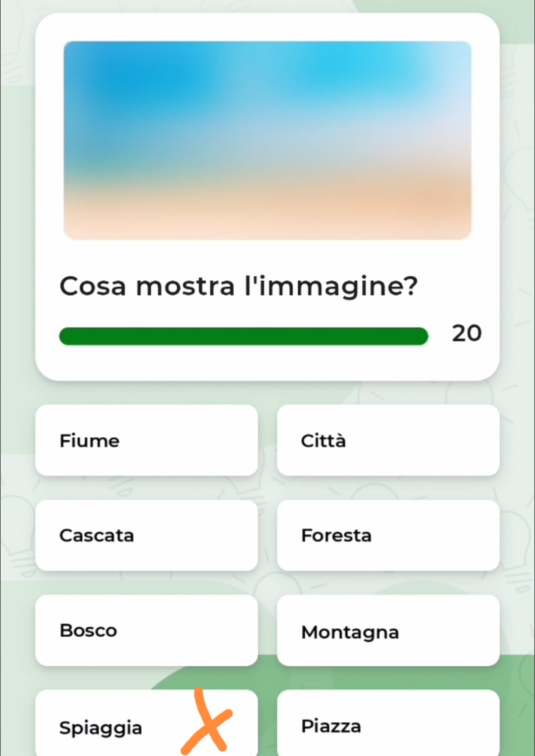Pick the Italian answer for 'waterfall'
The width and height of the screenshot is (535, 756).
146,535
